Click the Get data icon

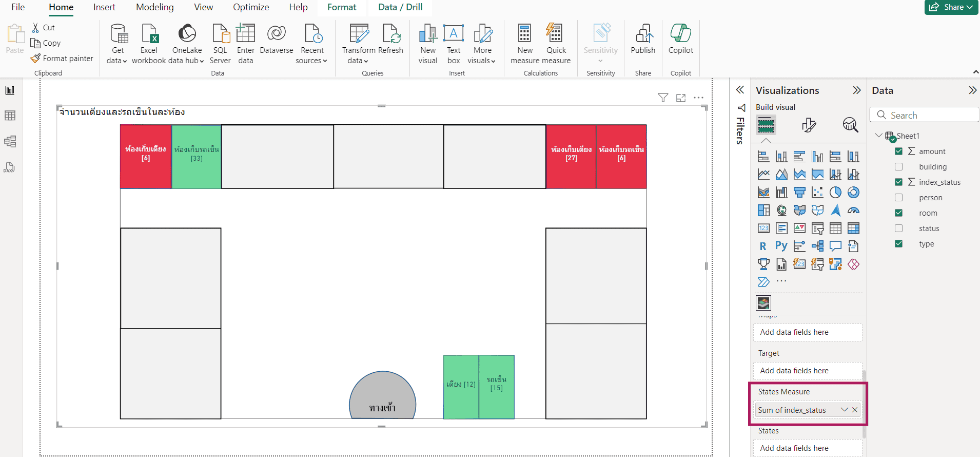pyautogui.click(x=118, y=34)
